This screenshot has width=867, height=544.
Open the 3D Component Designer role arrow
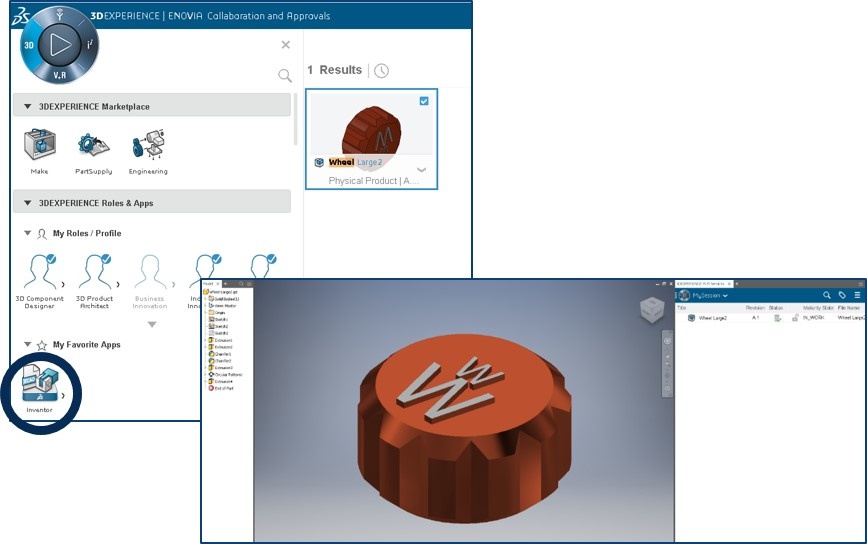[x=63, y=284]
